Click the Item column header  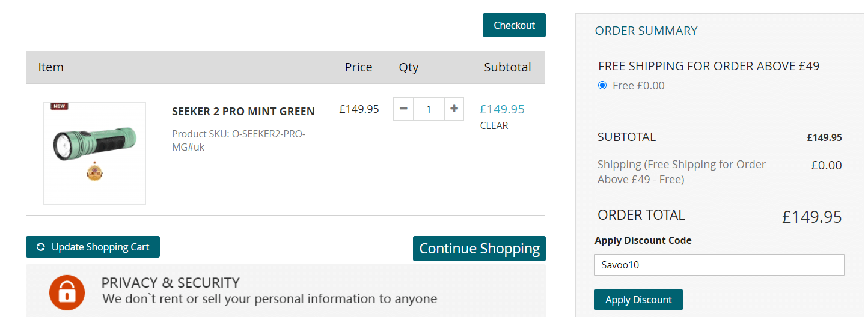point(50,67)
